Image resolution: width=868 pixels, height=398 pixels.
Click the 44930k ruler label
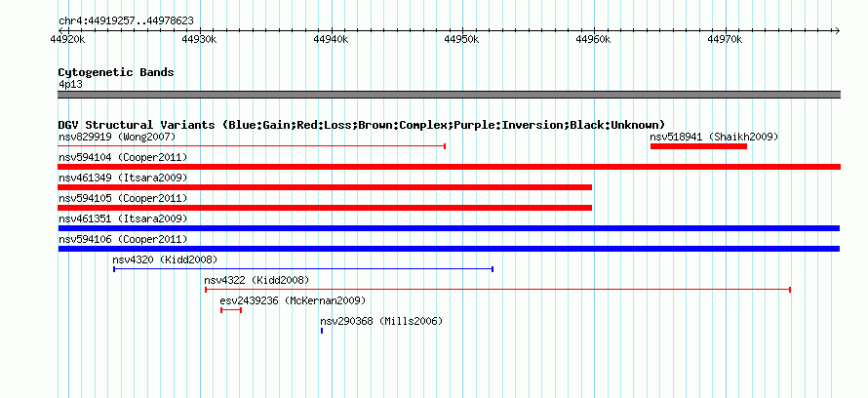199,39
